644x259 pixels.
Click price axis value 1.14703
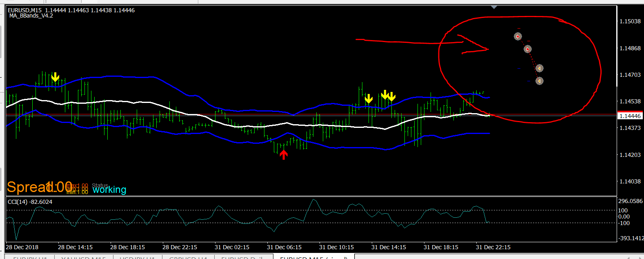630,75
